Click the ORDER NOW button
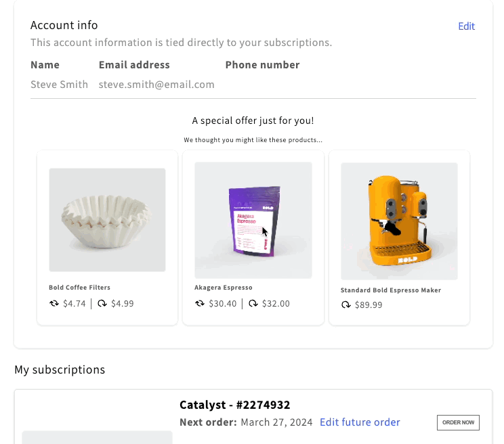Viewport: 504px width, 444px height. (458, 422)
